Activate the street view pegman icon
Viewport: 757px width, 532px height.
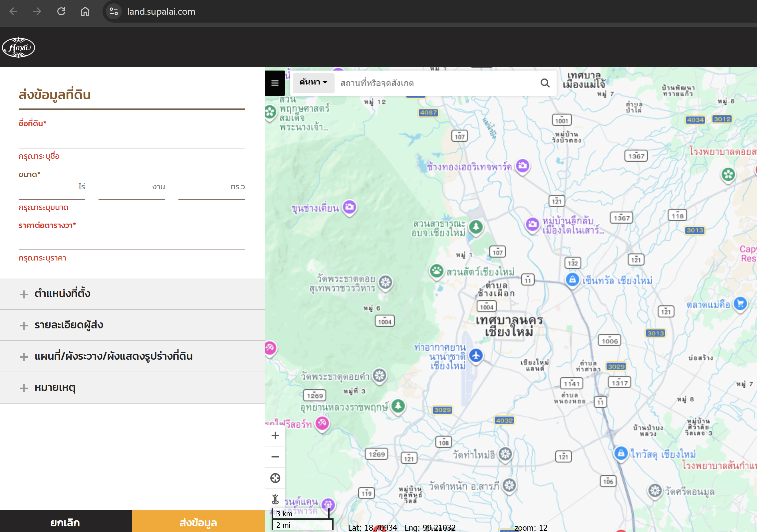coord(275,499)
